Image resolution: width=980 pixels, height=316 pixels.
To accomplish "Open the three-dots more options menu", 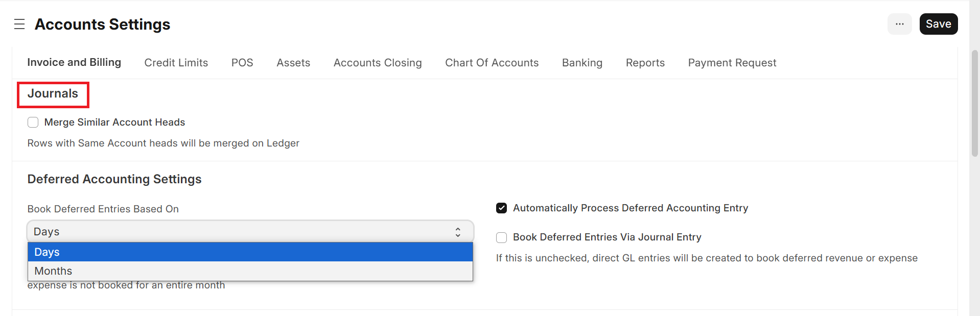I will [x=899, y=24].
